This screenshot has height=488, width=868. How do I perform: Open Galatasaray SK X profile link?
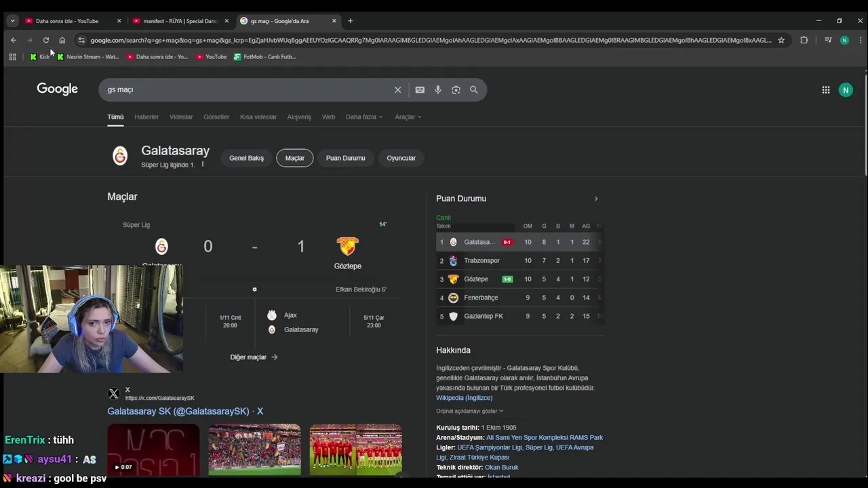185,411
